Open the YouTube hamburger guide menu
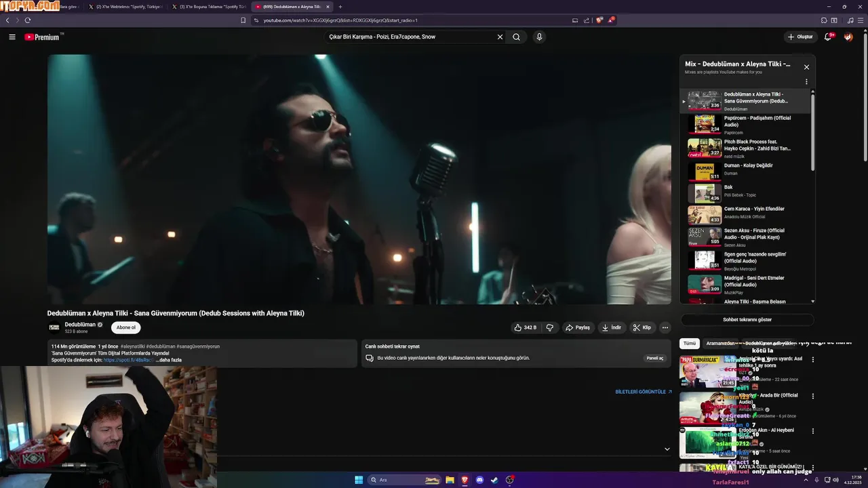The image size is (868, 488). tap(12, 37)
